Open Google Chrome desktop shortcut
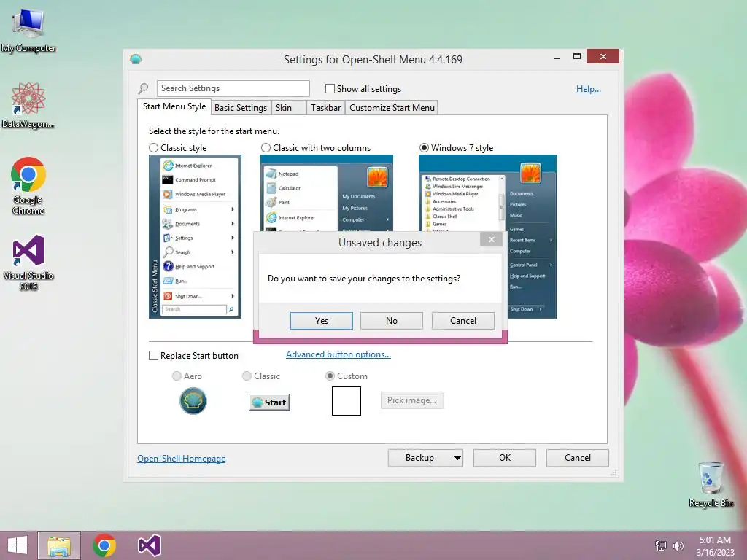747x560 pixels. [x=28, y=186]
